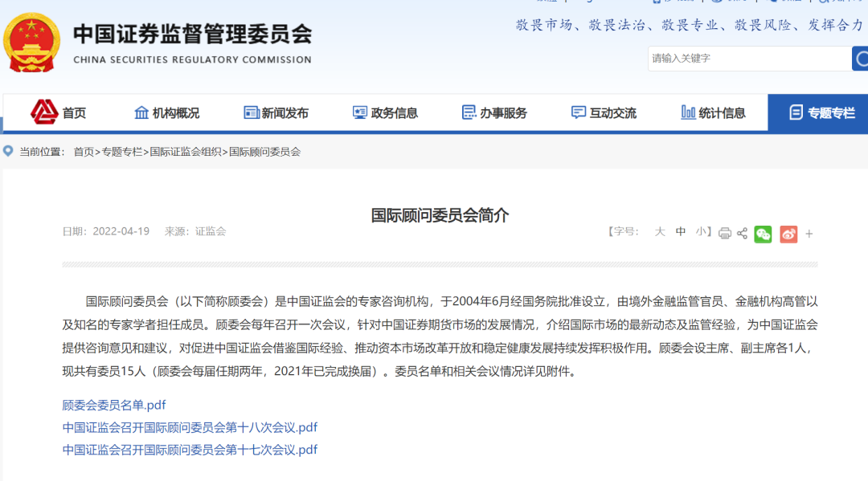The width and height of the screenshot is (868, 481).
Task: Click the blue search button icon
Action: coord(860,59)
